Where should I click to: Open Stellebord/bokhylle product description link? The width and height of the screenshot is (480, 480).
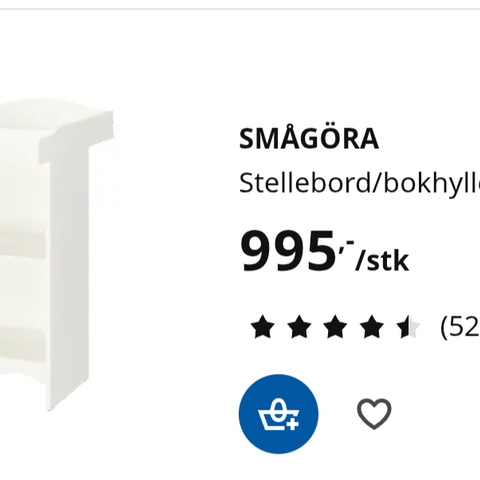point(359,183)
